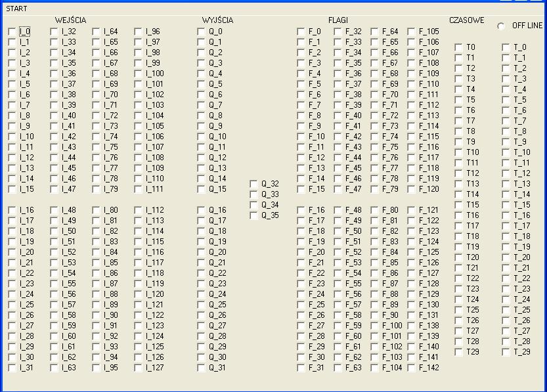This screenshot has width=547, height=392.
Task: Toggle the I_96 checkbox
Action: point(138,32)
